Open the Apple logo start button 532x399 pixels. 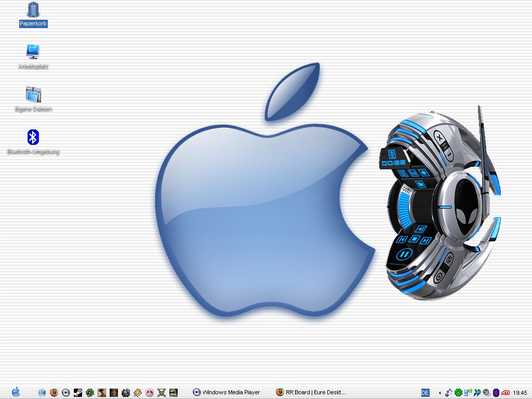tap(16, 392)
